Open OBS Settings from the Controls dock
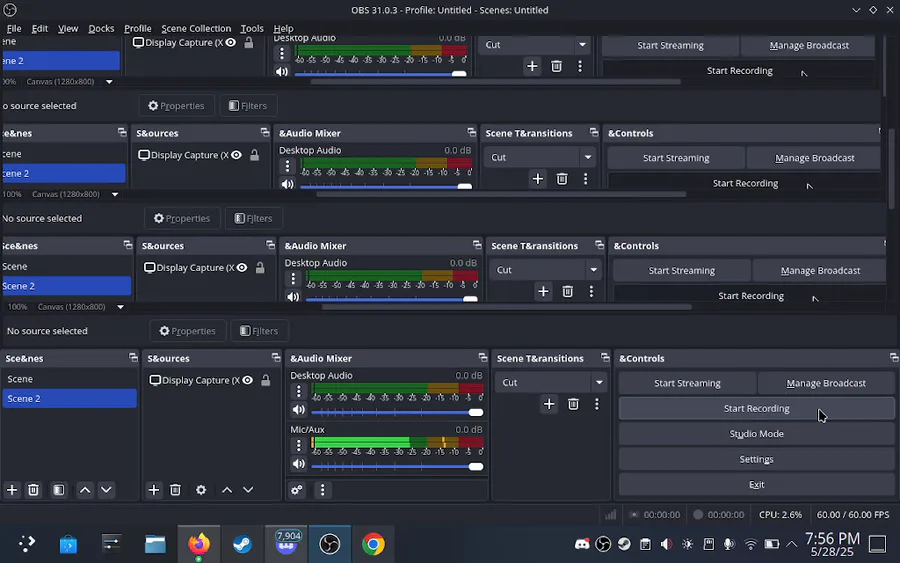This screenshot has width=900, height=563. coord(757,459)
